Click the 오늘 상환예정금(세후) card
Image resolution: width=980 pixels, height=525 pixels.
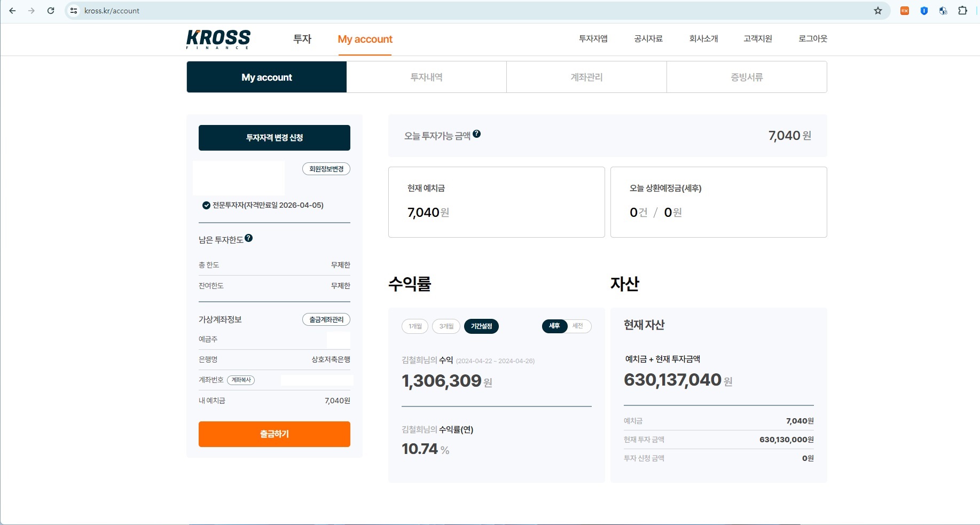coord(719,202)
